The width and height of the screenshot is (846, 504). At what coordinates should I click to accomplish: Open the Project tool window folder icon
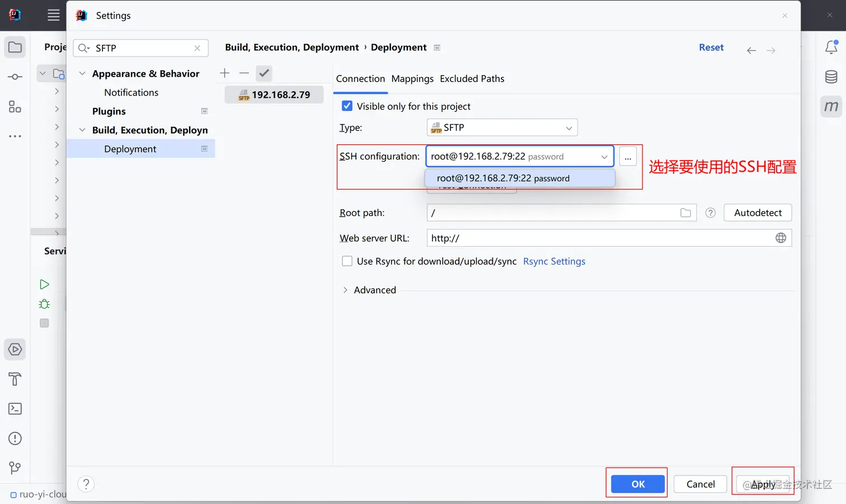pyautogui.click(x=15, y=48)
